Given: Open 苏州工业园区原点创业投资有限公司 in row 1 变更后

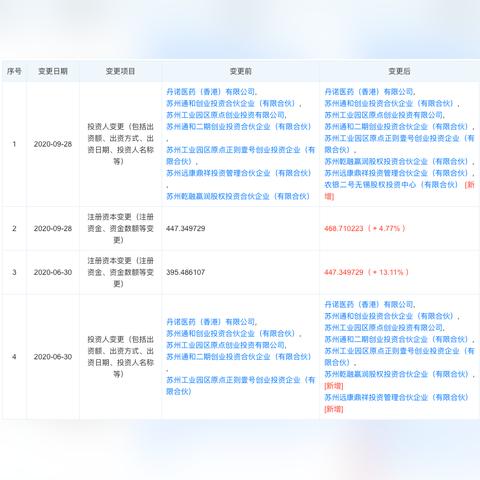Looking at the screenshot, I should 384,115.
